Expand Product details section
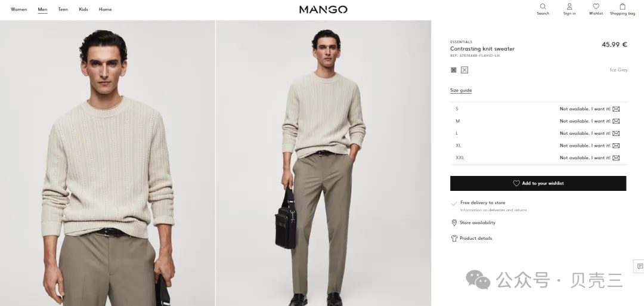Viewport: 644px width, 306px height. 472,238
